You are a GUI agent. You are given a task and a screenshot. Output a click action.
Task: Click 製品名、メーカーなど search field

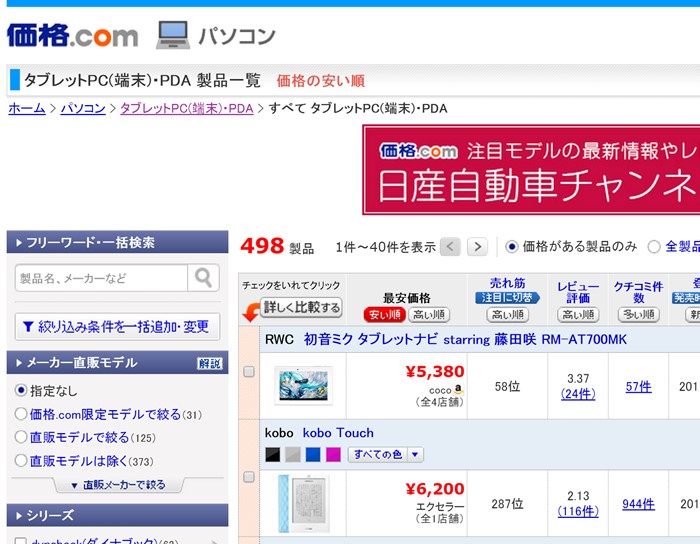[101, 278]
